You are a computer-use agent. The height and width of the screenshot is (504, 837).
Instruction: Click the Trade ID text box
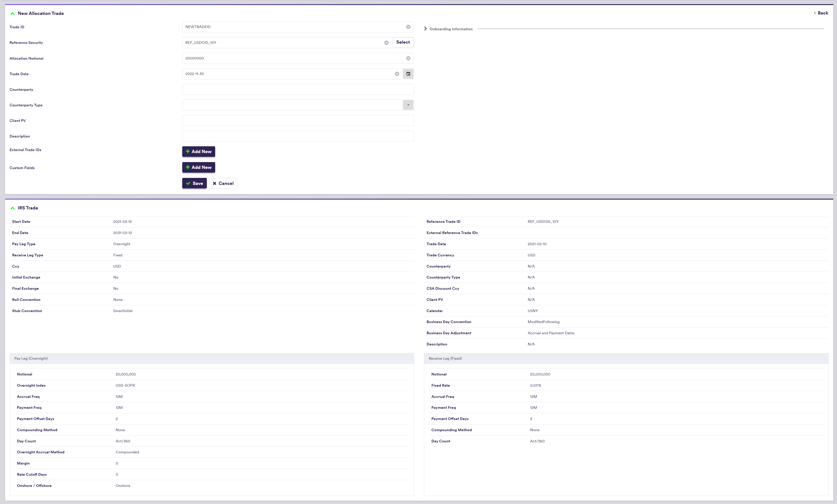pyautogui.click(x=292, y=27)
